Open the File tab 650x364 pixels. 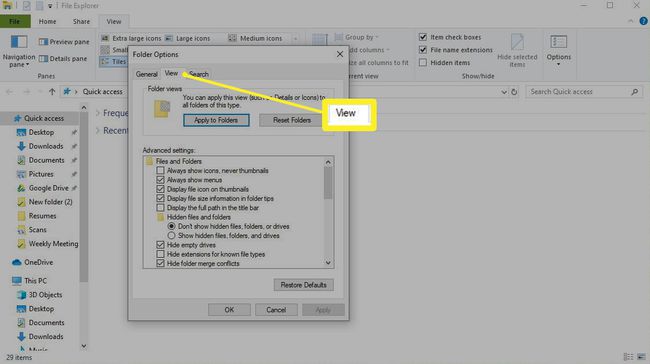pos(15,21)
